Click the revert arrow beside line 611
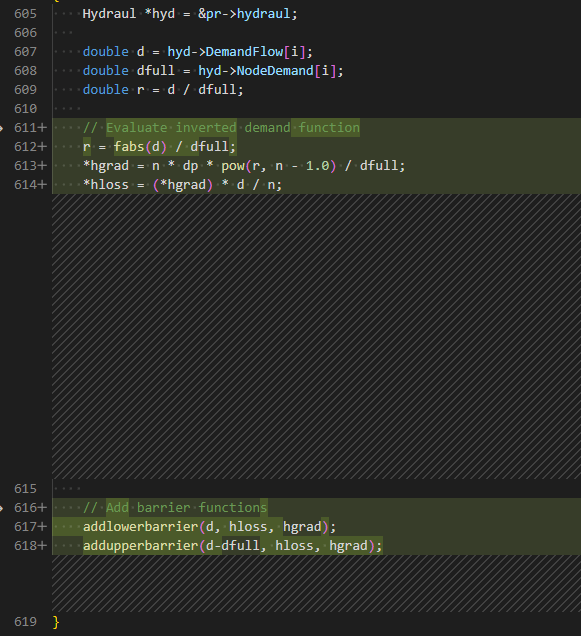The image size is (581, 636). point(2,128)
